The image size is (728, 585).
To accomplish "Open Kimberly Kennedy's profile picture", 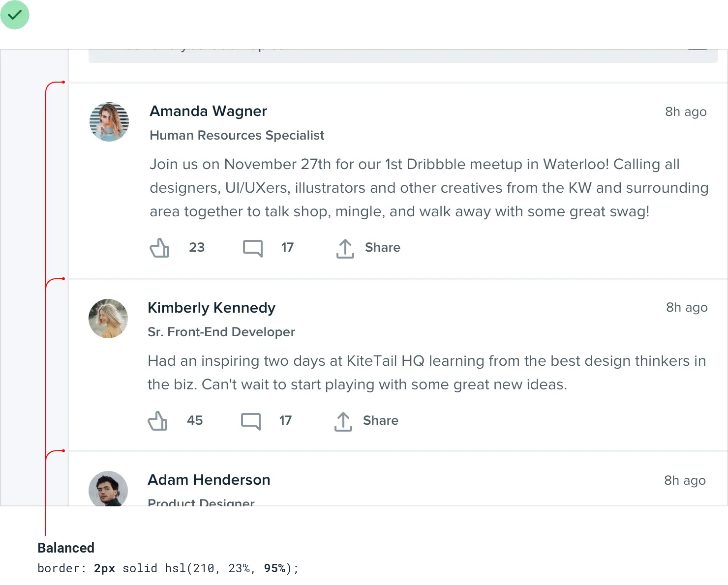I will 108,319.
